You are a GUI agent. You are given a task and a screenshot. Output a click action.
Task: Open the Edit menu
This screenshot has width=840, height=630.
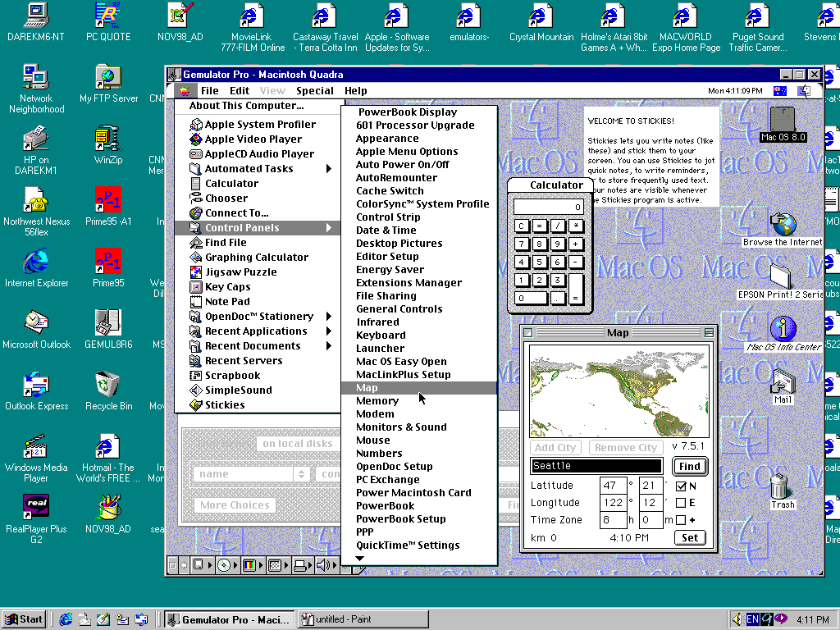[240, 90]
